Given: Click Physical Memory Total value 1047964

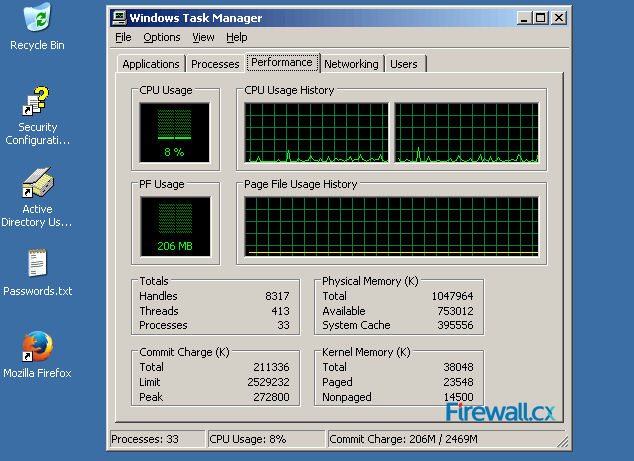Looking at the screenshot, I should click(452, 296).
